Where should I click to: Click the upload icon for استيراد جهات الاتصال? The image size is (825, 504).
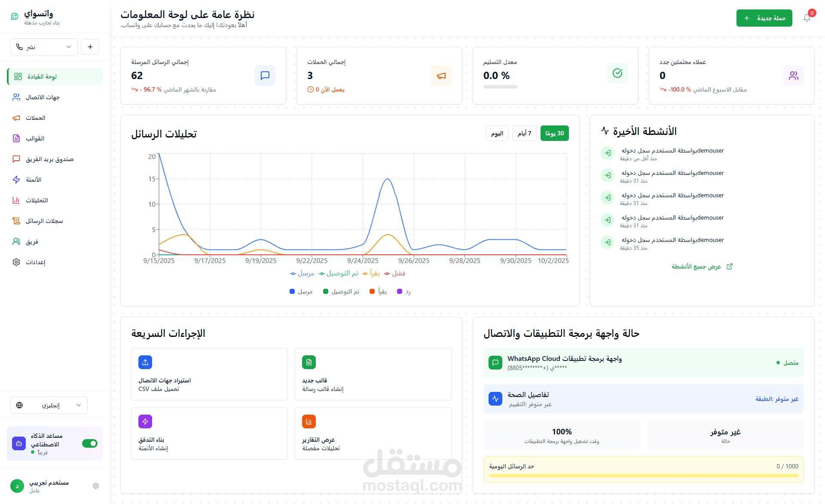[145, 362]
